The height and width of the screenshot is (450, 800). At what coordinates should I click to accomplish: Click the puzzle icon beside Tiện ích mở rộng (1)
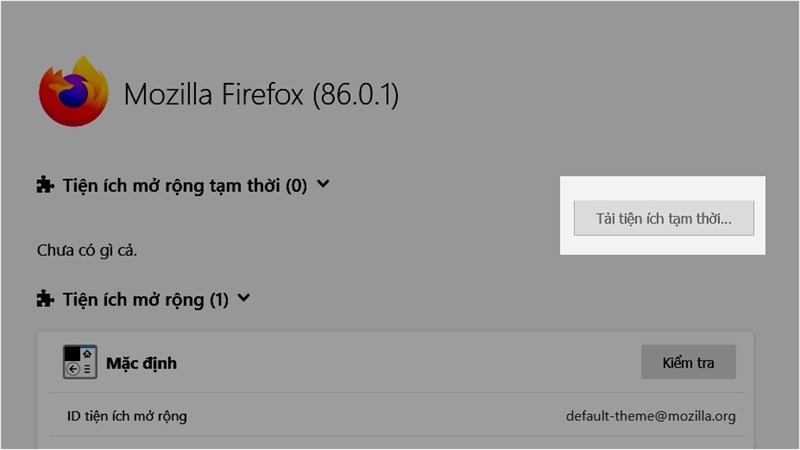tap(45, 298)
